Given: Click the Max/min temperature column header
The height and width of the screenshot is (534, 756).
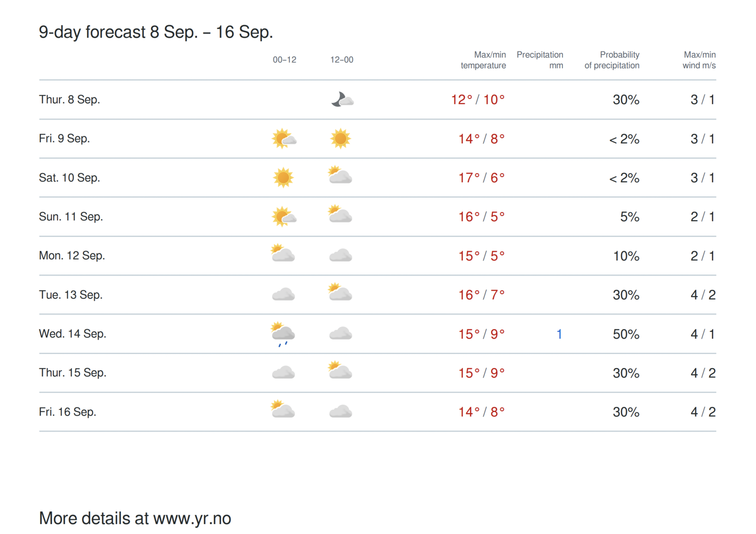Looking at the screenshot, I should [x=483, y=60].
